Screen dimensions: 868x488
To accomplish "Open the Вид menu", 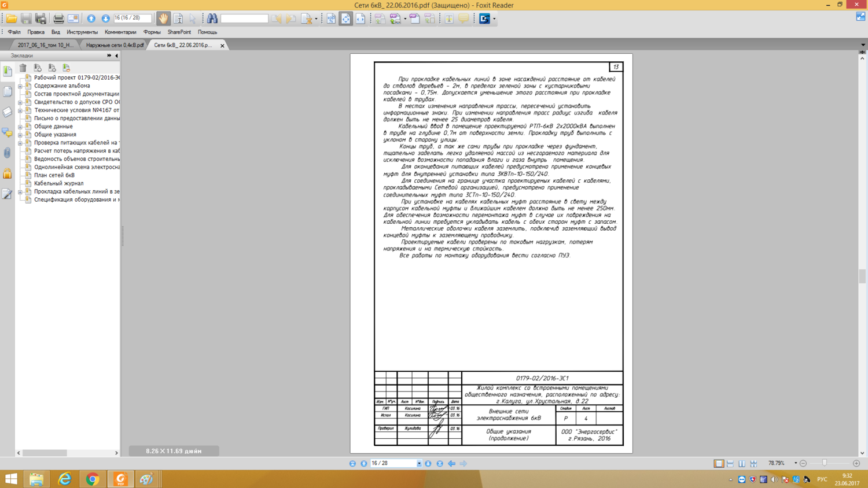I will [56, 32].
